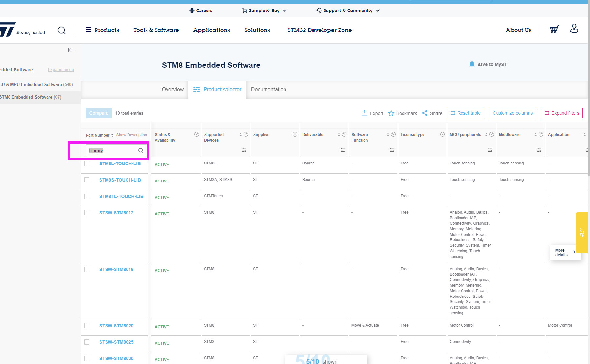Open the Solutions menu
The width and height of the screenshot is (590, 364).
(257, 30)
